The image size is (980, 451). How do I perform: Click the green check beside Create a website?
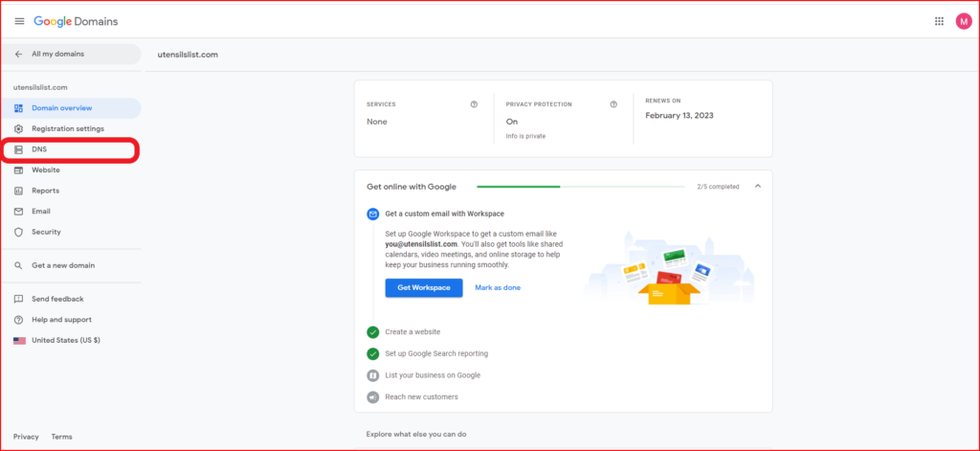pos(373,332)
